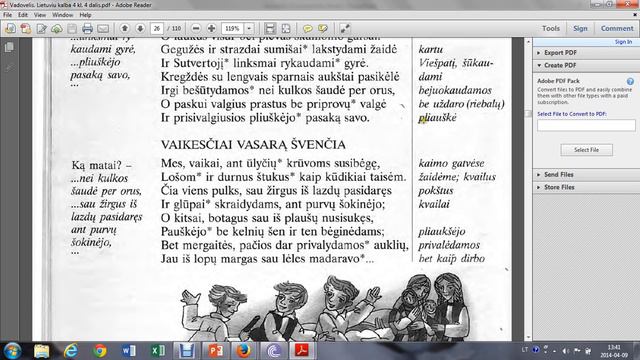Screen dimensions: 640x360
Task: Open the Sign pane tab
Action: point(580,28)
